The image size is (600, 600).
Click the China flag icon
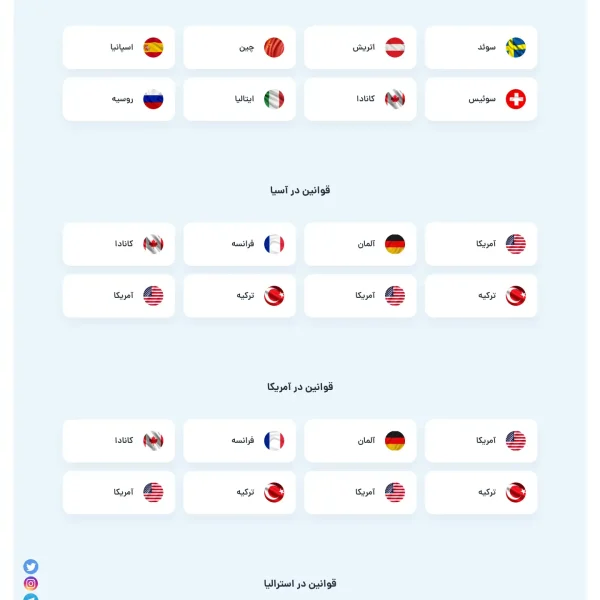tap(274, 47)
